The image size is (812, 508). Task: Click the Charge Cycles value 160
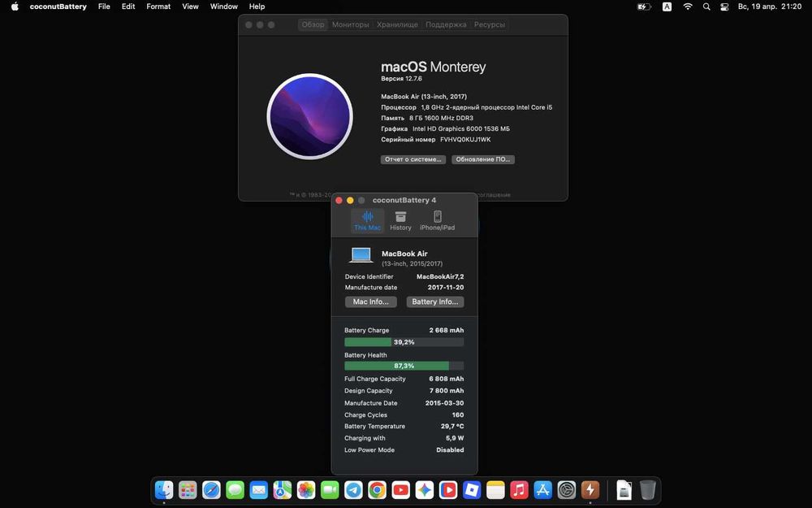pos(458,415)
